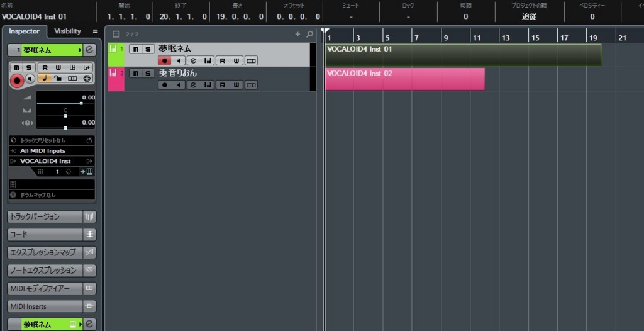Open drum map selector ドラムマップなし
Screen dimensions: 644x331
pos(52,195)
